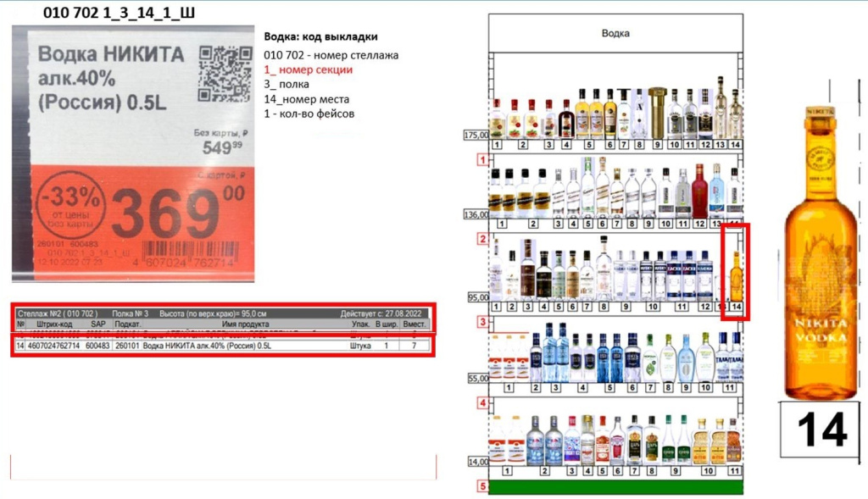Image resolution: width=868 pixels, height=499 pixels.
Task: Click the QR code on the price tag
Action: tap(225, 73)
